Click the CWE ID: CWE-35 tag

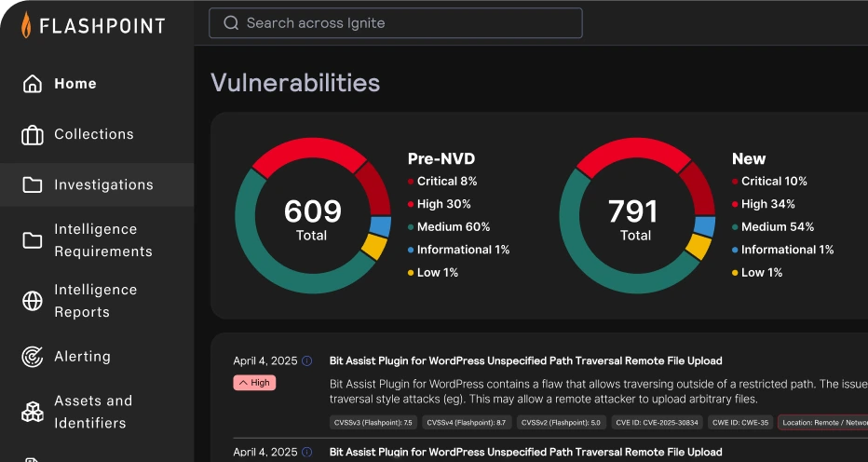[x=740, y=423]
